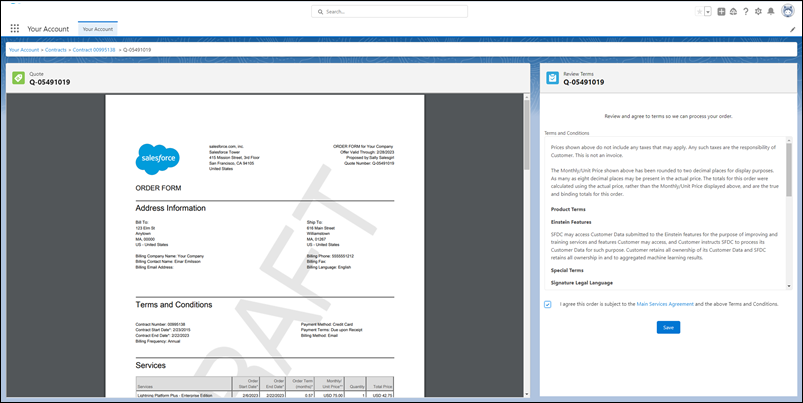Check the agree to terms checkbox

pos(548,305)
